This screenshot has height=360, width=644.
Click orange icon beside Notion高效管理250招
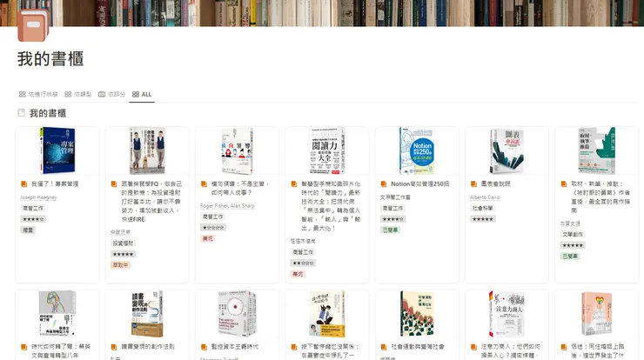click(x=384, y=183)
